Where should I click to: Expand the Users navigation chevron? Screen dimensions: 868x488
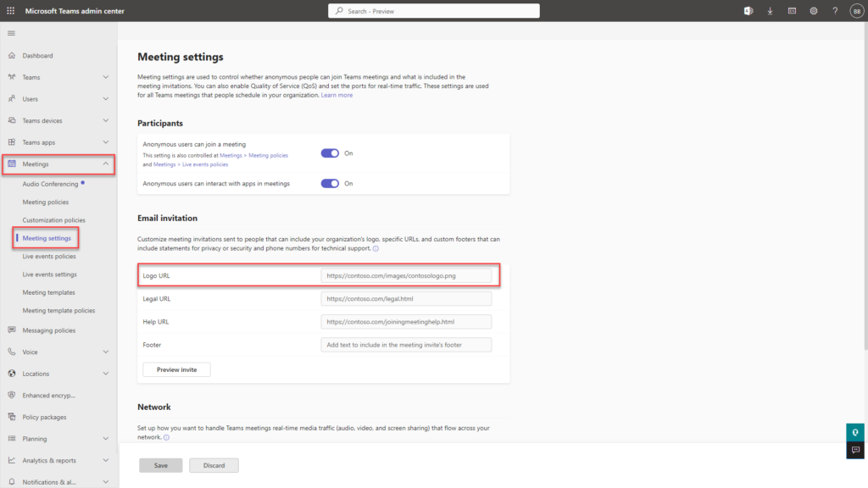click(106, 98)
